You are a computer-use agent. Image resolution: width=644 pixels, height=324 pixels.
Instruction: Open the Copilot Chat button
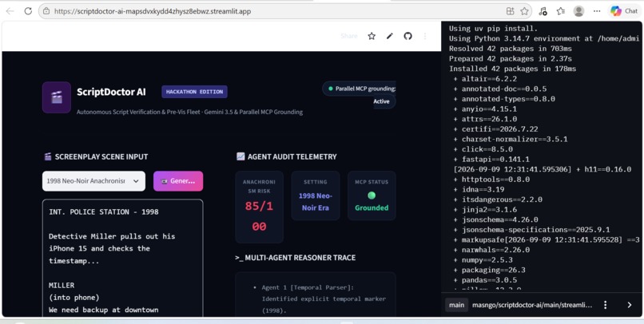tap(624, 11)
